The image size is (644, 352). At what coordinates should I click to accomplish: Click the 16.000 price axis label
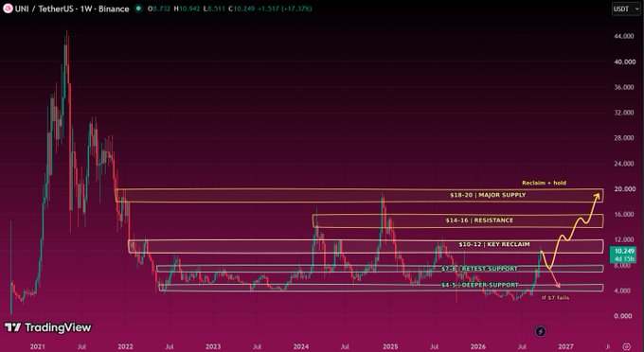(623, 215)
